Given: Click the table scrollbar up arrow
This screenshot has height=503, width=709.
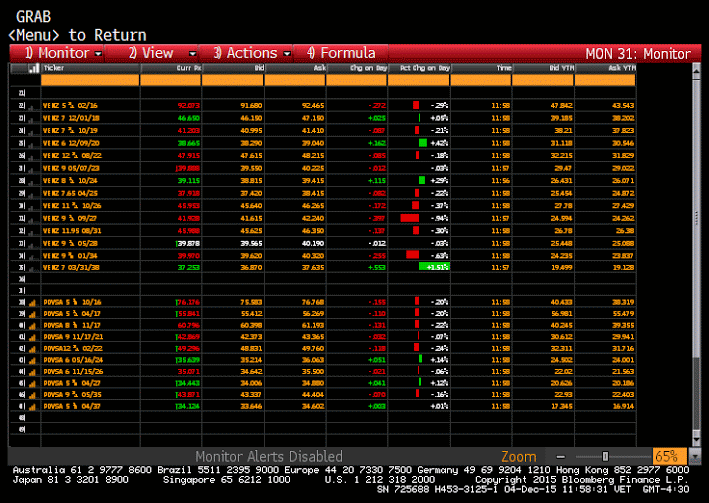Looking at the screenshot, I should 696,70.
